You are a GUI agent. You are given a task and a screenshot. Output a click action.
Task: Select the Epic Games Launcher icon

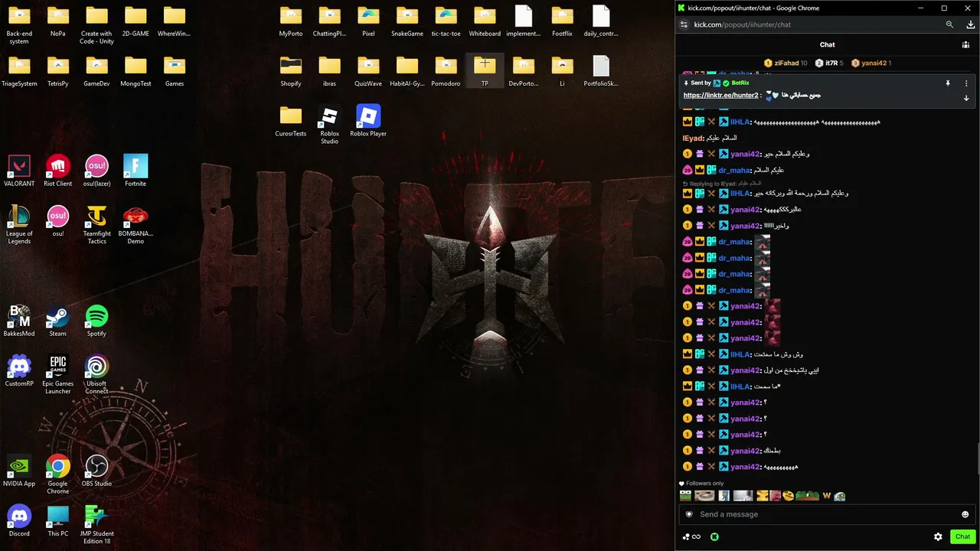pos(58,375)
